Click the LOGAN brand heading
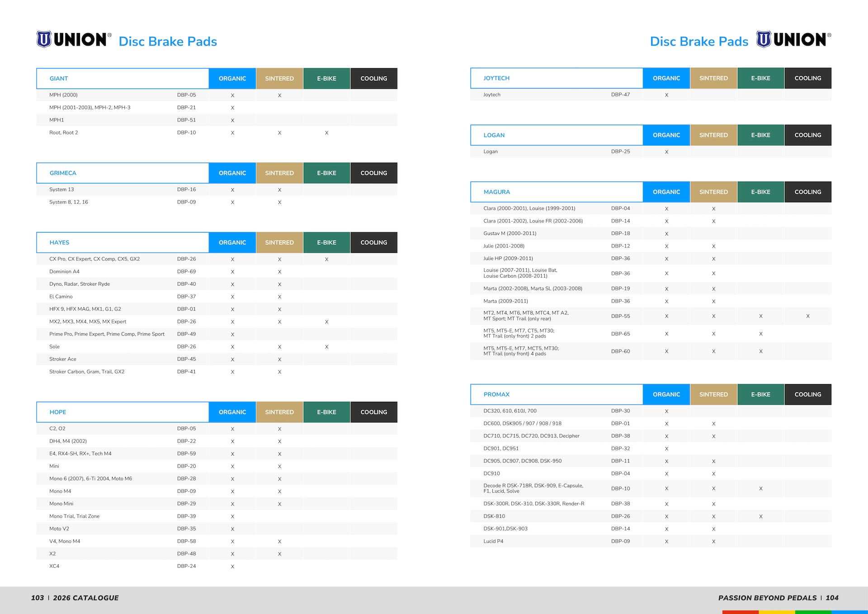 pyautogui.click(x=494, y=135)
